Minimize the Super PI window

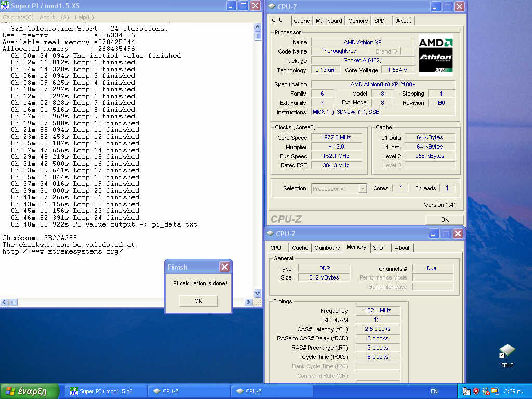(x=231, y=6)
